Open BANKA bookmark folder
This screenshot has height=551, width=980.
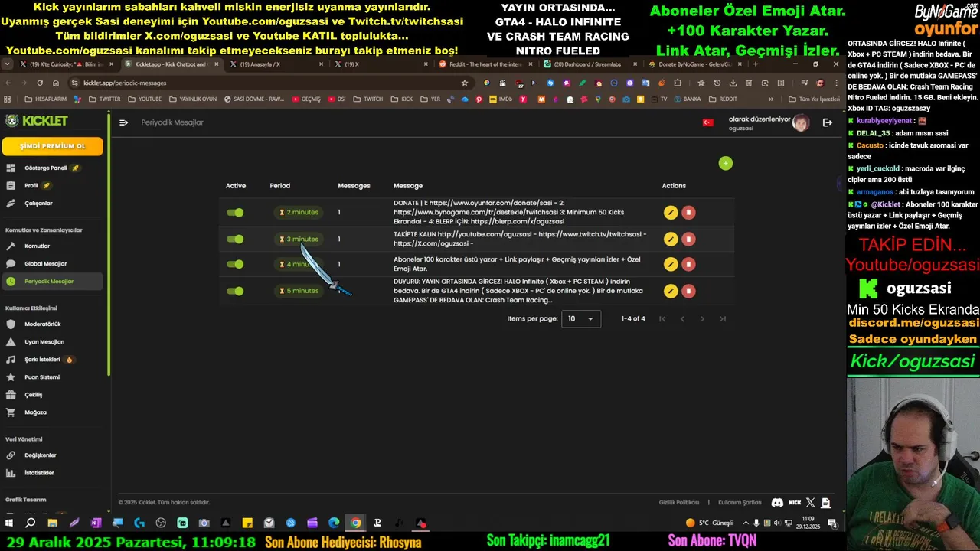(687, 99)
